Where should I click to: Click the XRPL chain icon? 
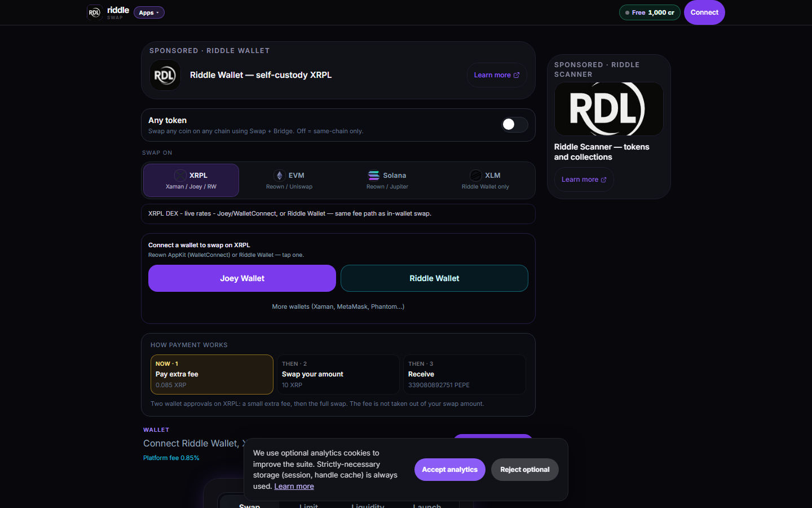[180, 176]
